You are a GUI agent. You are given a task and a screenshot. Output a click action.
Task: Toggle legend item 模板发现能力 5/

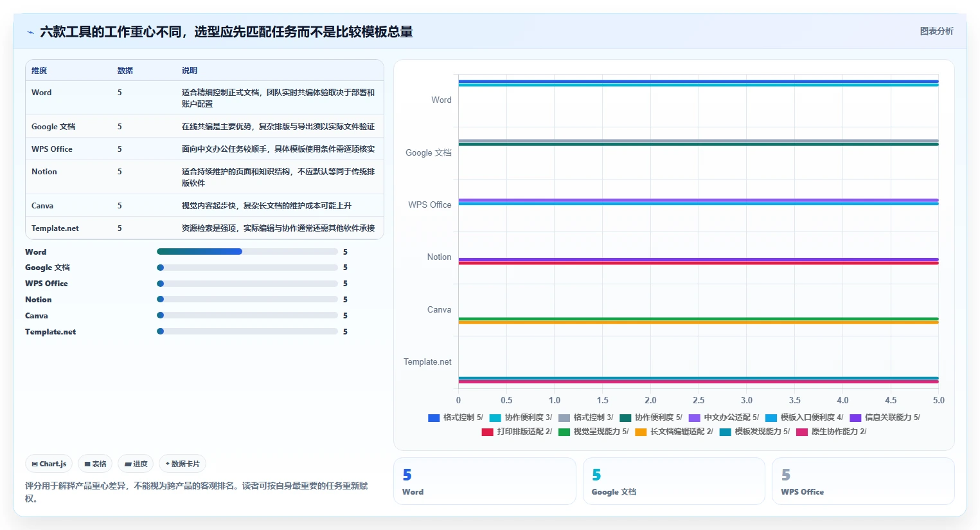[754, 432]
